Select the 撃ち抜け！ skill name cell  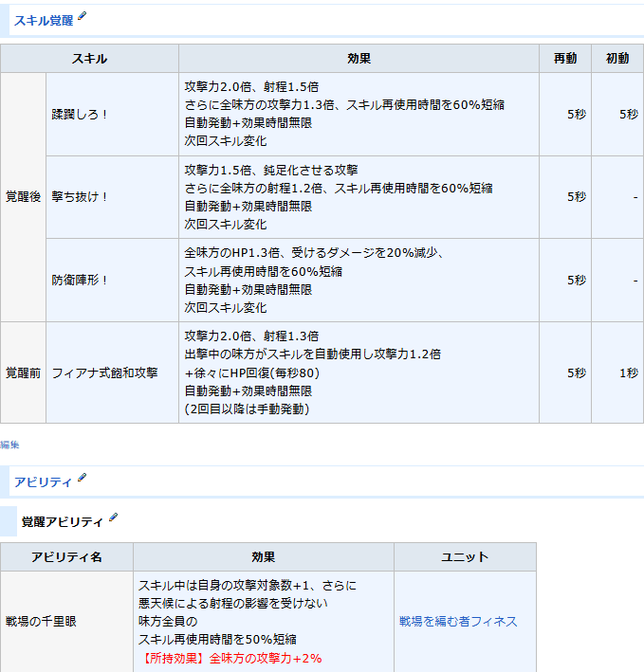pos(81,197)
